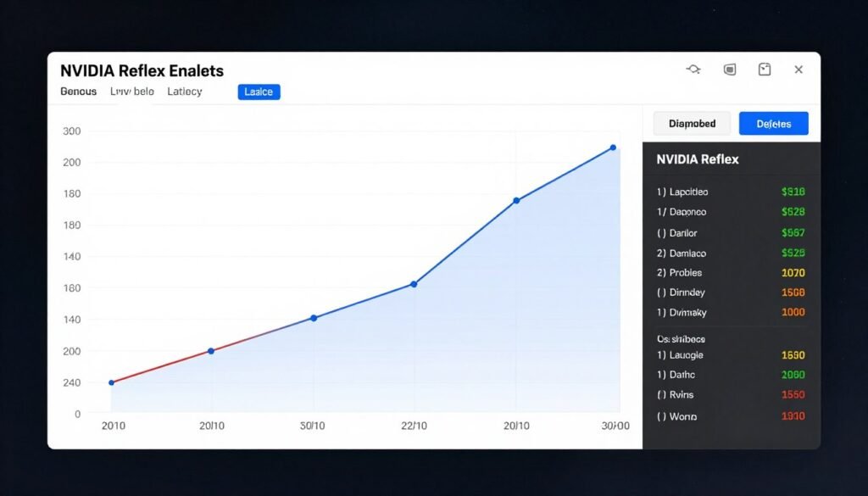Close the NVIDIA Reflex window
This screenshot has height=496, width=868.
pyautogui.click(x=798, y=70)
